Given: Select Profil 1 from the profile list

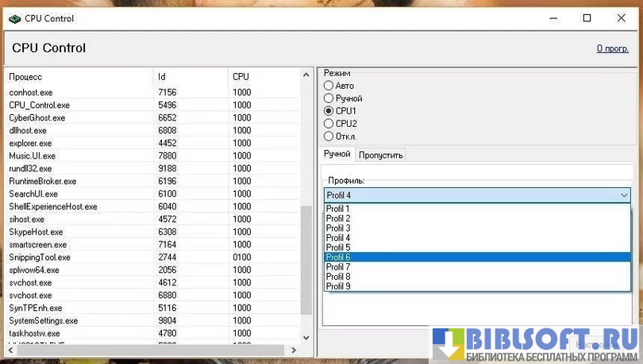Looking at the screenshot, I should click(338, 209).
